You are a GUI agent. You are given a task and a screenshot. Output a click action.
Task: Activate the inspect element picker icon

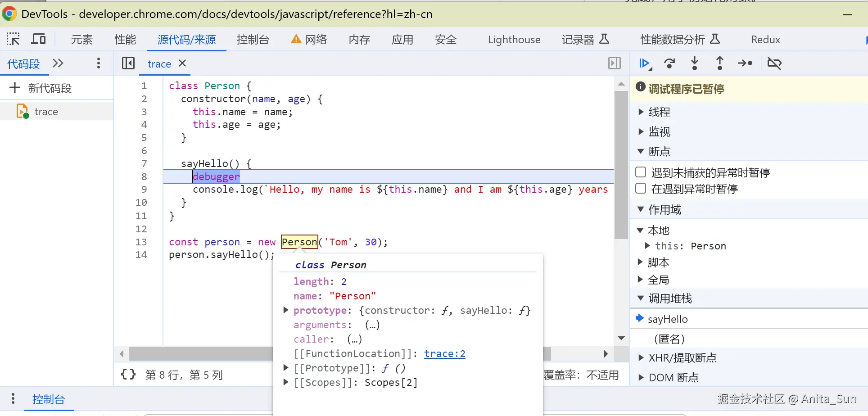[13, 39]
